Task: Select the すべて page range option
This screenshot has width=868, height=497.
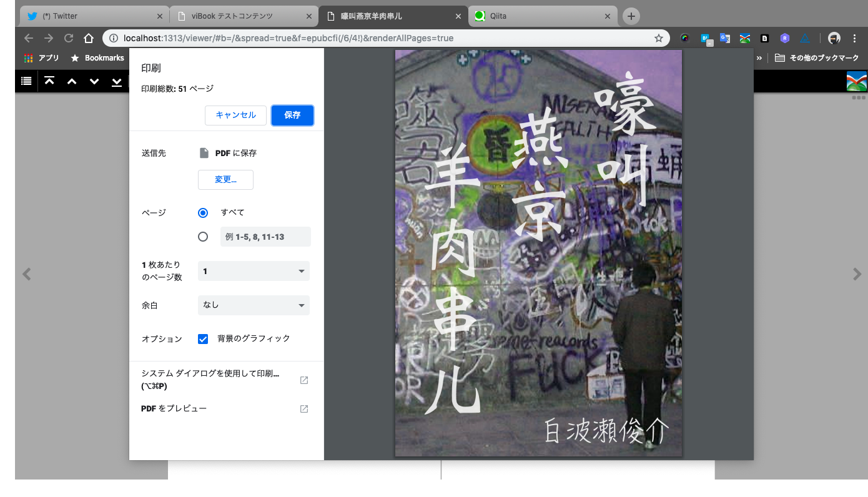Action: tap(202, 212)
